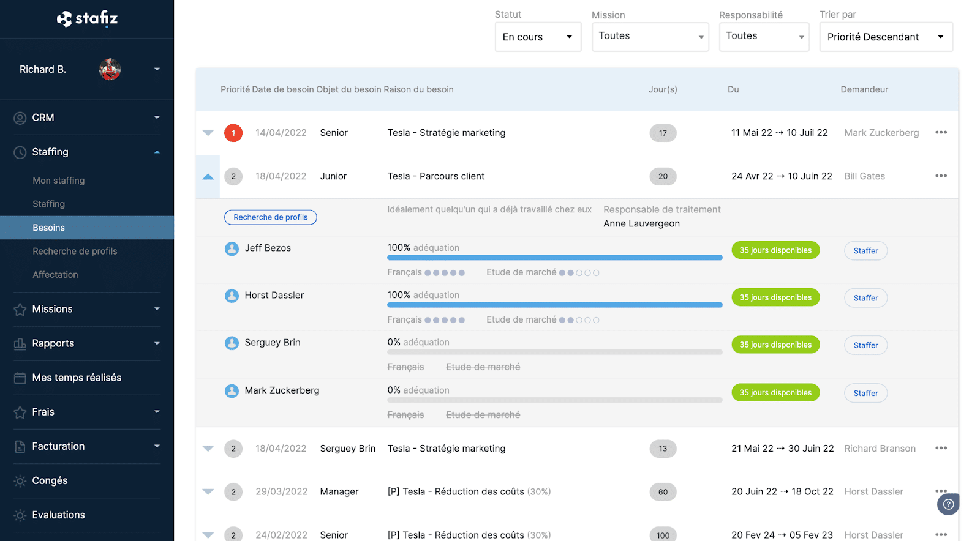Click the Missions star icon
This screenshot has width=980, height=541.
(x=20, y=310)
